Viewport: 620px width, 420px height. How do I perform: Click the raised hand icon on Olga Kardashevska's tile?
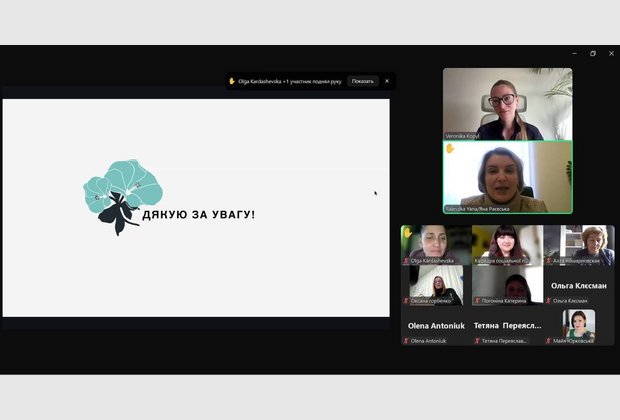pos(408,233)
